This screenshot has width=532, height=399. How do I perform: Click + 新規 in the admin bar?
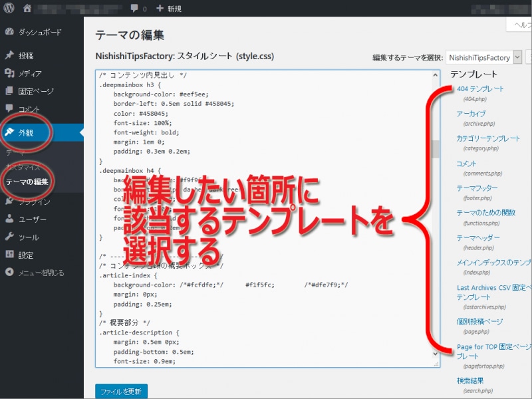[x=168, y=9]
